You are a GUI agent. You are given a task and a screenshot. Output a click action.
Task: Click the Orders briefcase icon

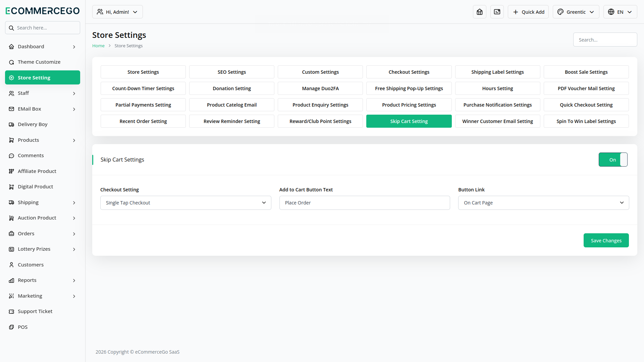pyautogui.click(x=11, y=234)
